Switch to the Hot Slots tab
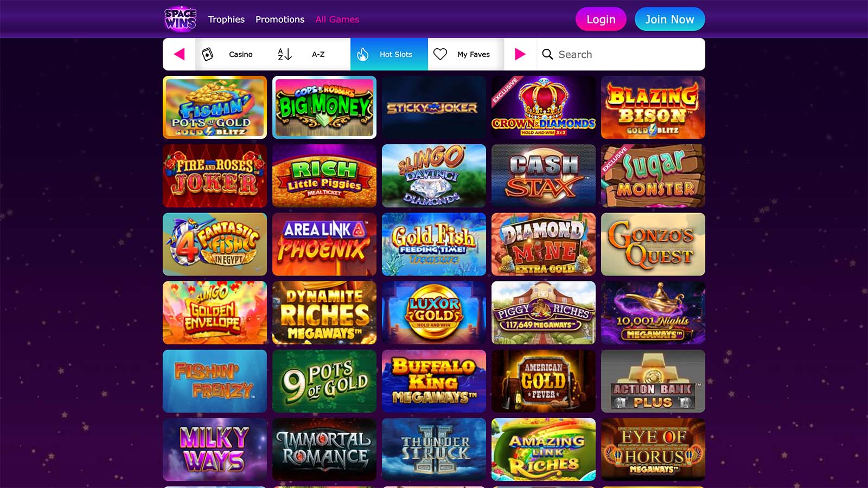This screenshot has height=488, width=868. (389, 54)
